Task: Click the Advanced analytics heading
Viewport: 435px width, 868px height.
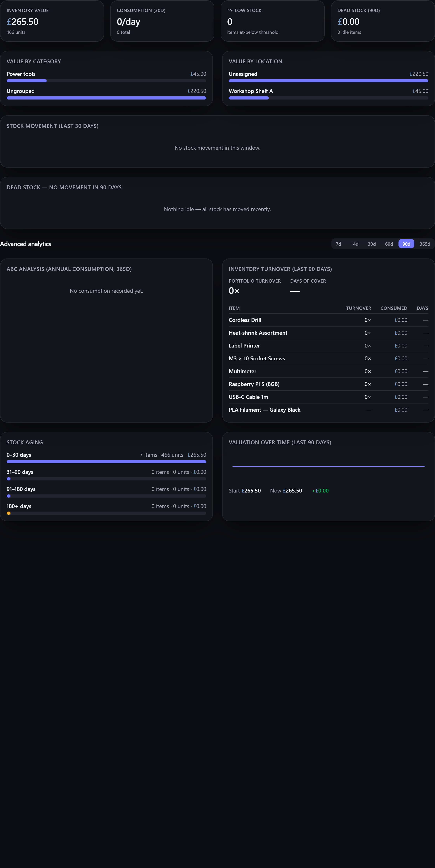Action: click(x=26, y=244)
